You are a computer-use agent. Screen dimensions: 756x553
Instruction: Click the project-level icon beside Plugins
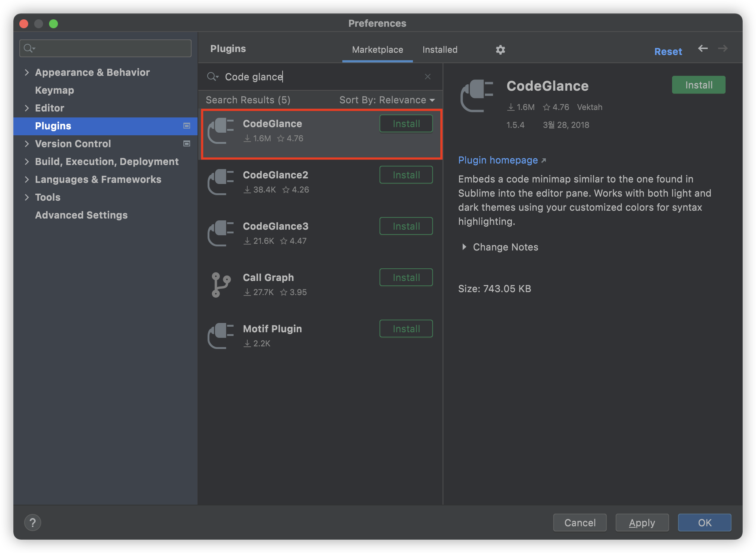[187, 126]
